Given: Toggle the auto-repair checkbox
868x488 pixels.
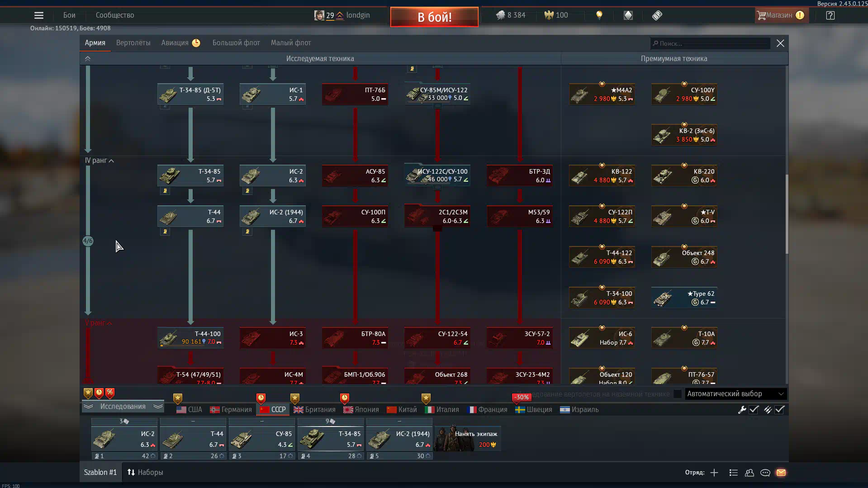Looking at the screenshot, I should [x=754, y=410].
